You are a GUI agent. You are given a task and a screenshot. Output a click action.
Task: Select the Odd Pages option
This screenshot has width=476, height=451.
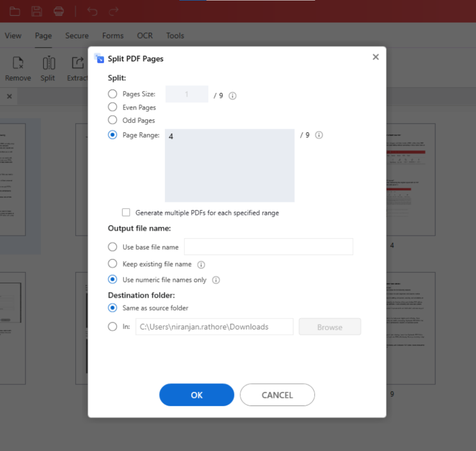112,120
